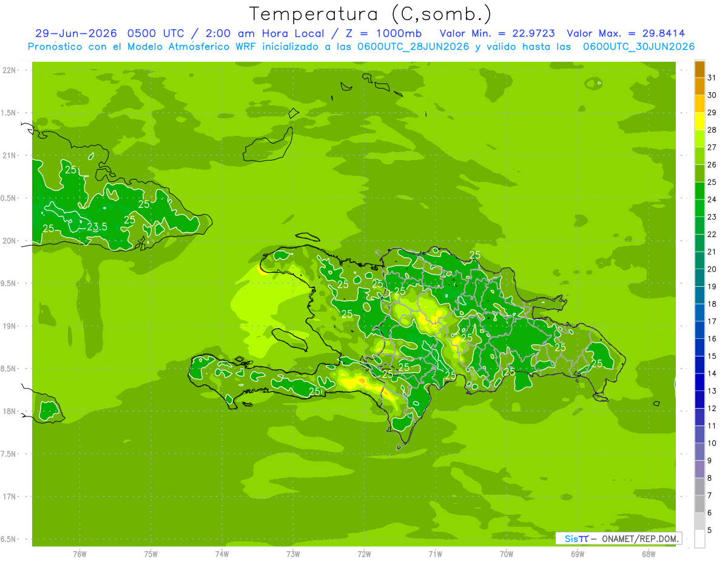Click the orange swatch above scale label 31
Viewport: 728px width, 562px height.
[699, 69]
